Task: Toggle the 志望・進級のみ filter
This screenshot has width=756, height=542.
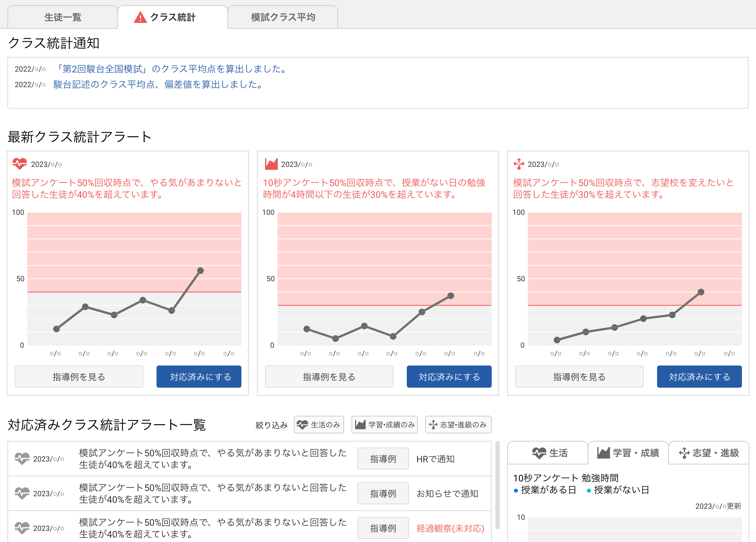Action: pos(458,425)
